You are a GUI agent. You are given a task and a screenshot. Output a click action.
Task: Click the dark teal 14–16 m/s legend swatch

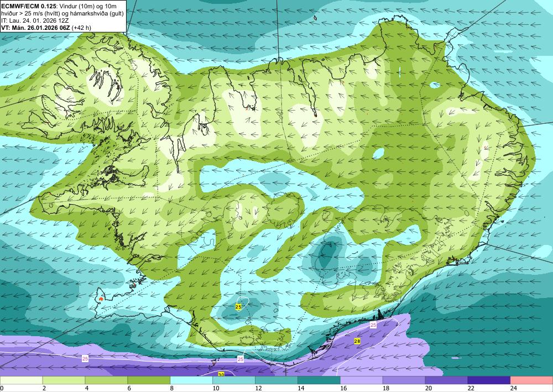319,380
